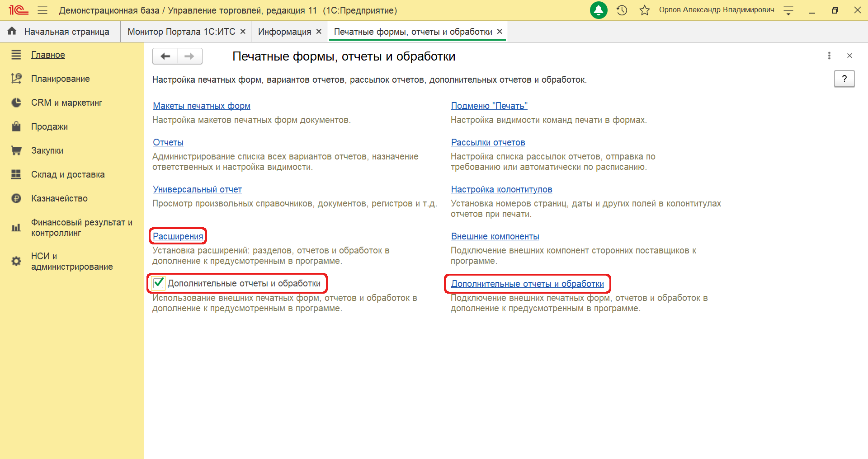Open the НСИ и администрирование section

[x=71, y=262]
